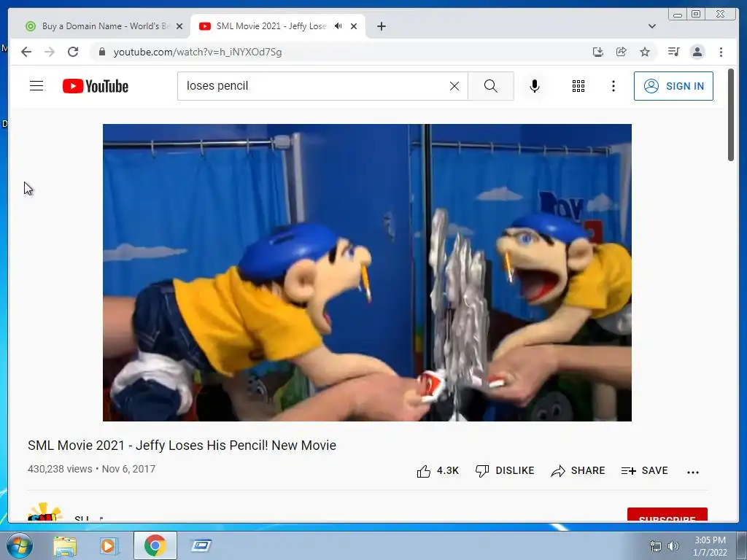This screenshot has height=560, width=747.
Task: Click the address bar URL
Action: pos(197,52)
